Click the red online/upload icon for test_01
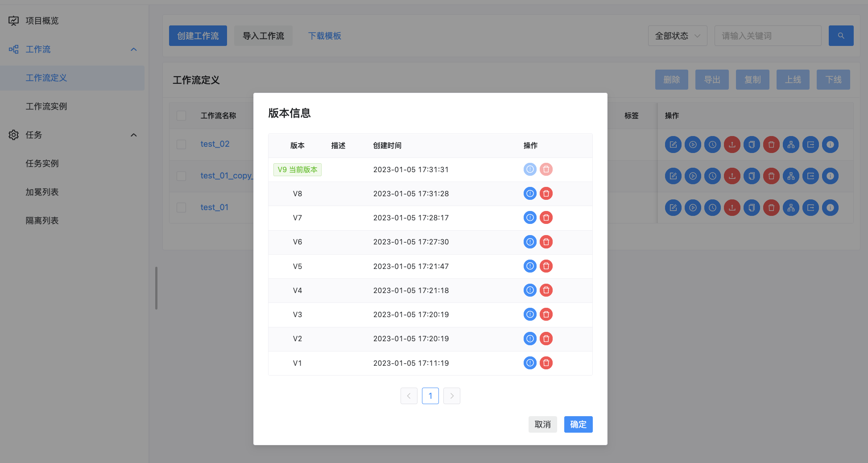868x463 pixels. 732,207
